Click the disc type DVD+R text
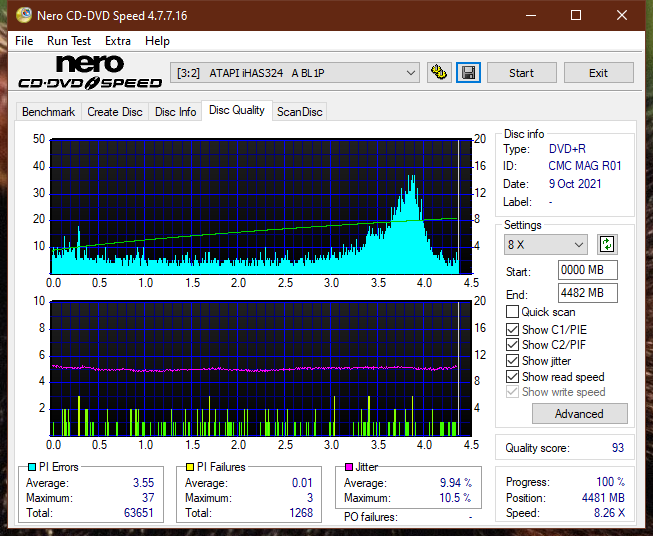The image size is (653, 536). point(567,149)
